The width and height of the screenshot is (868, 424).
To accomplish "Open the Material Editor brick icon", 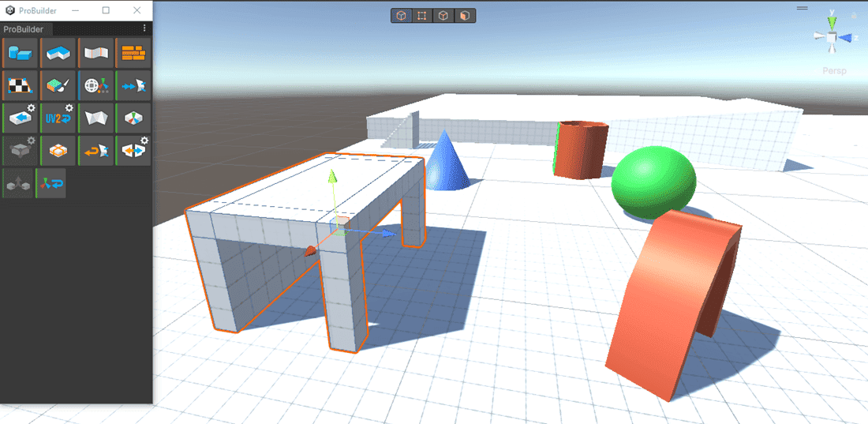I will (x=133, y=54).
